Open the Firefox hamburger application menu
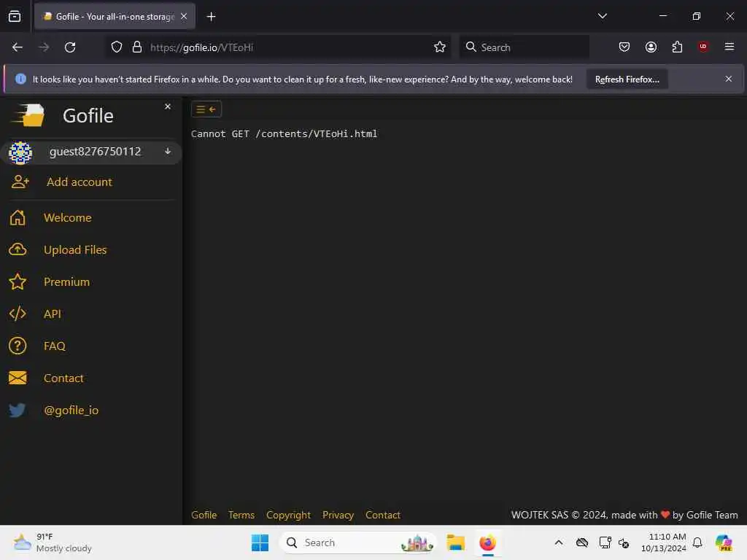Viewport: 747px width, 560px height. tap(729, 47)
